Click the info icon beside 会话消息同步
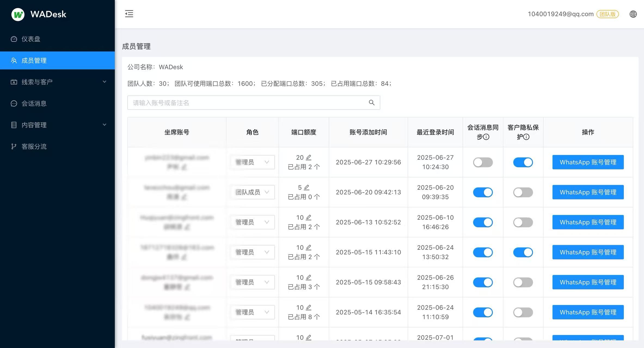644x348 pixels. (x=486, y=137)
